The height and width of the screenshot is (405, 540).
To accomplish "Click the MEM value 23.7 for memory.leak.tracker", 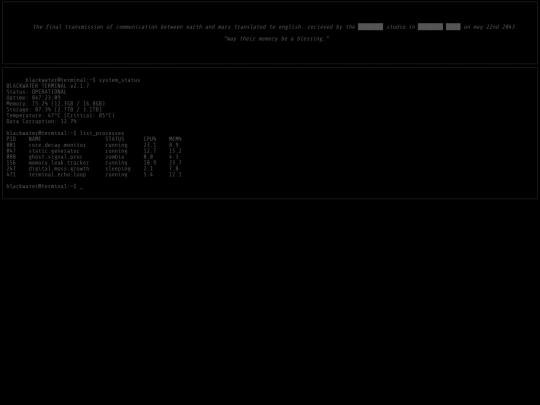I will 175,163.
